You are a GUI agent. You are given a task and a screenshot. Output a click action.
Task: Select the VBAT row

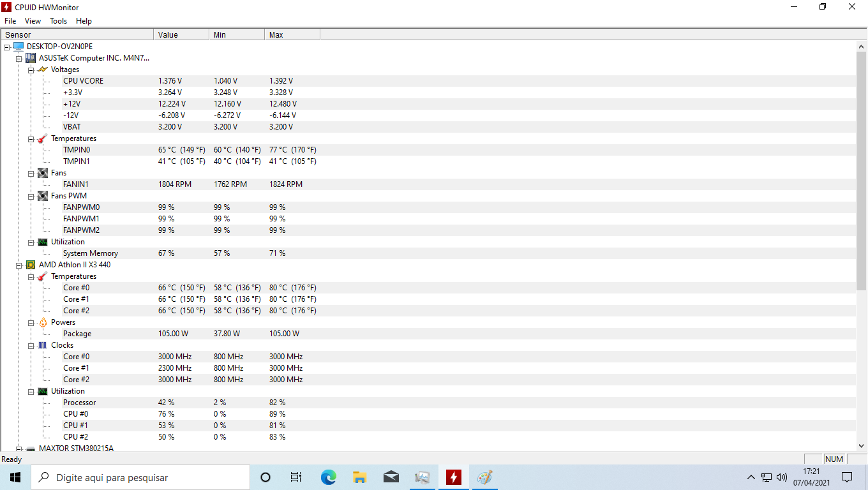(x=428, y=127)
